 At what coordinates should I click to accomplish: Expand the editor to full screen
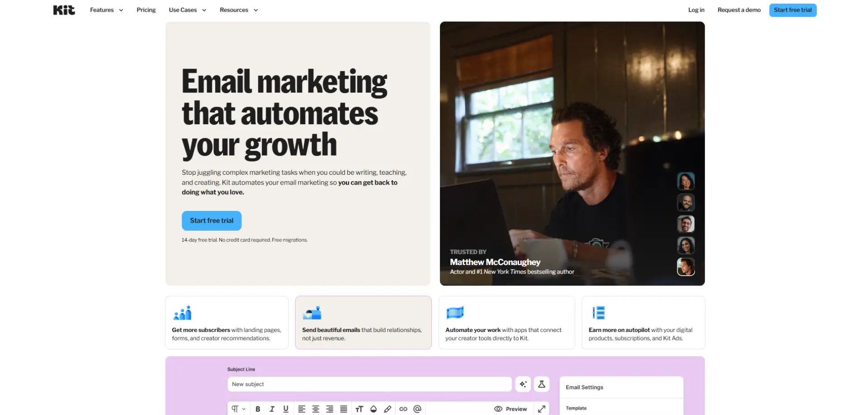[x=542, y=409]
